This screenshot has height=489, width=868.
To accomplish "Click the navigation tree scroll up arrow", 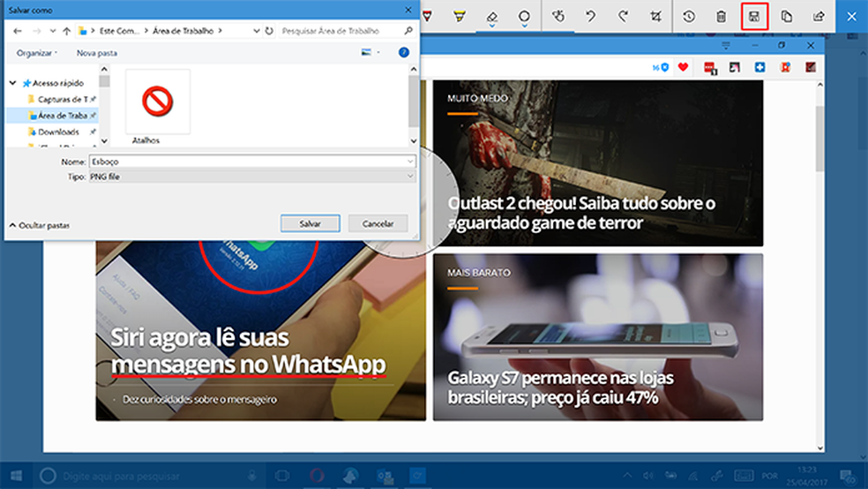I will click(x=104, y=69).
